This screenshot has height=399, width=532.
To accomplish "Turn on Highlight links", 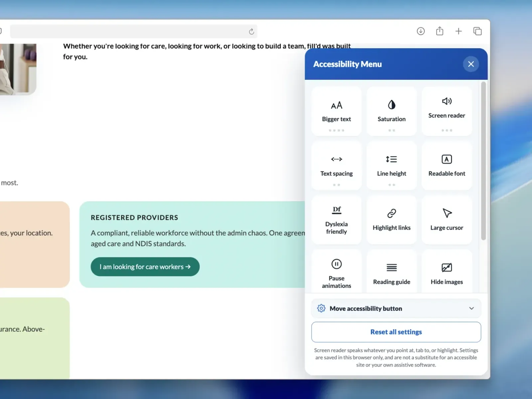I will point(392,220).
